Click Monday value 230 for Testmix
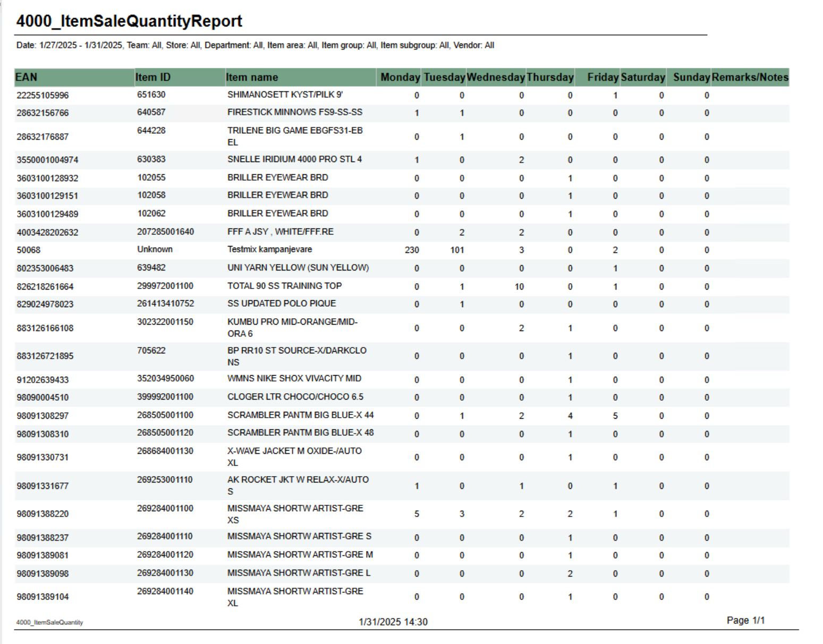 coord(412,250)
